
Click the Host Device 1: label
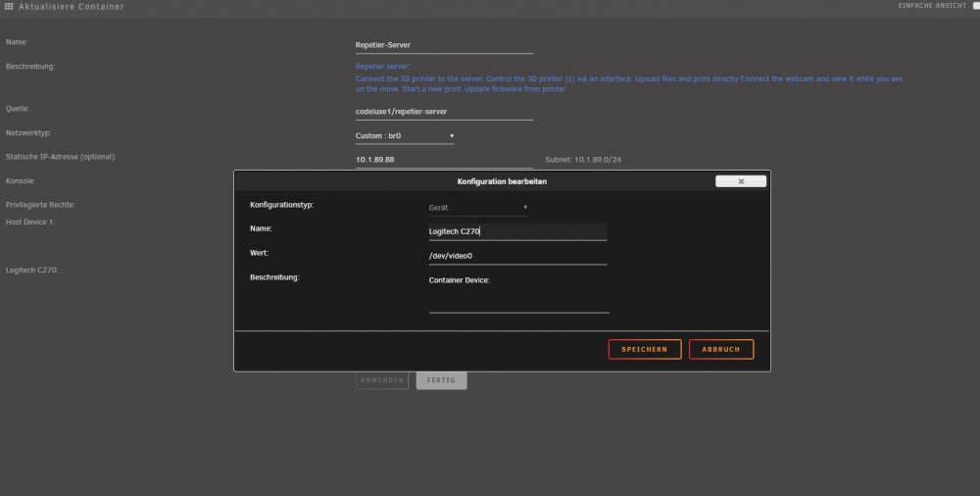[30, 223]
